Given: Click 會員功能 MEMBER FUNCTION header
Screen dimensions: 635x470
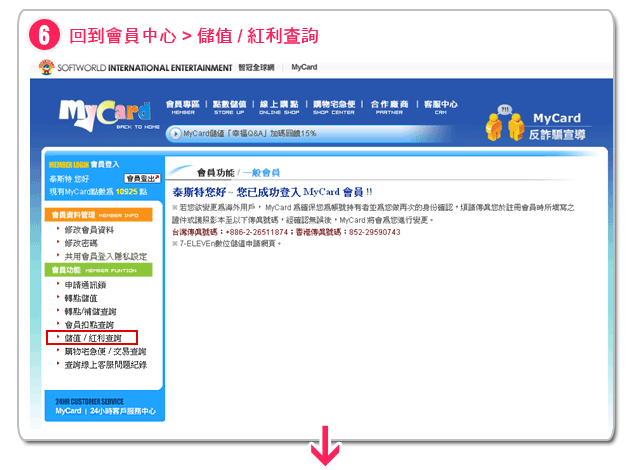Looking at the screenshot, I should pyautogui.click(x=98, y=270).
